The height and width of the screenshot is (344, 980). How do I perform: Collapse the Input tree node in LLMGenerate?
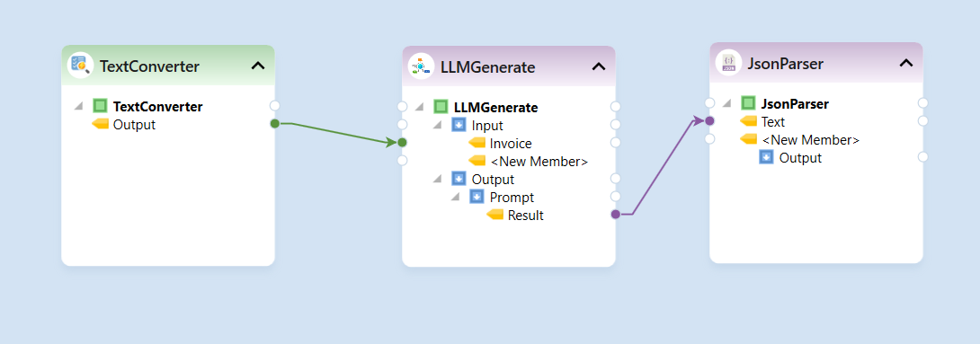(x=438, y=126)
